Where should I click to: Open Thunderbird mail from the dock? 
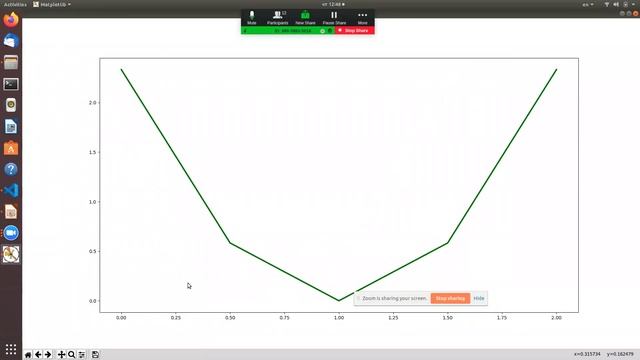pos(11,41)
